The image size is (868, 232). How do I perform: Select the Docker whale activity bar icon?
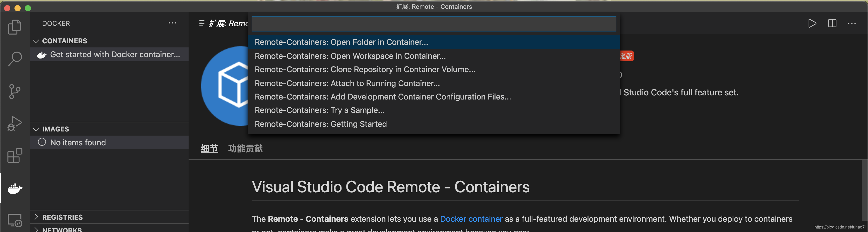tap(15, 188)
